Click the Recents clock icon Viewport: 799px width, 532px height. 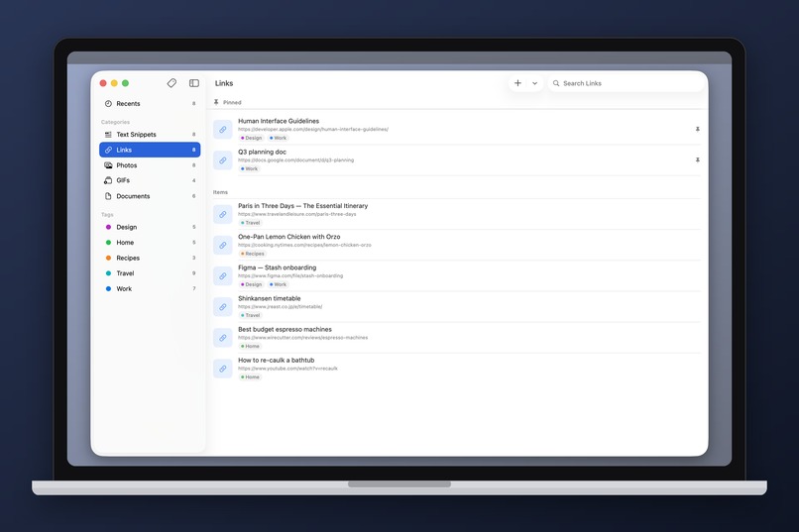tap(108, 103)
